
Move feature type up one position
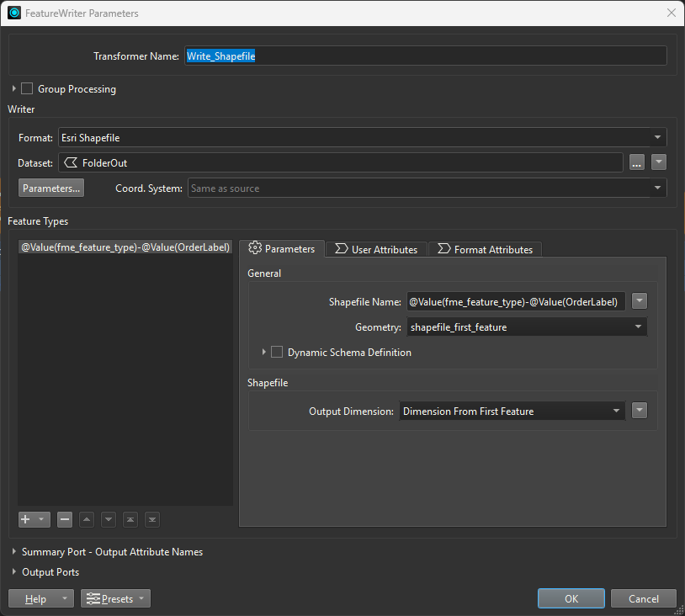pyautogui.click(x=87, y=519)
